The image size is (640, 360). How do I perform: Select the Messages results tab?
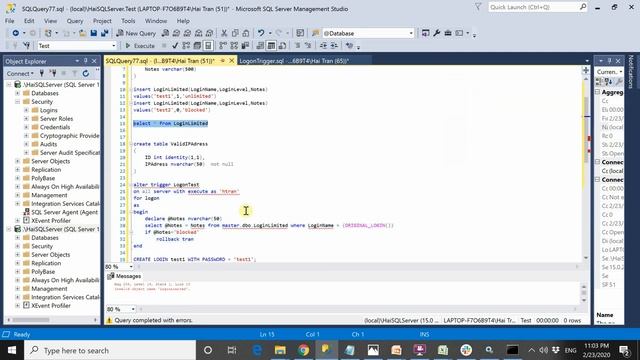click(x=124, y=276)
